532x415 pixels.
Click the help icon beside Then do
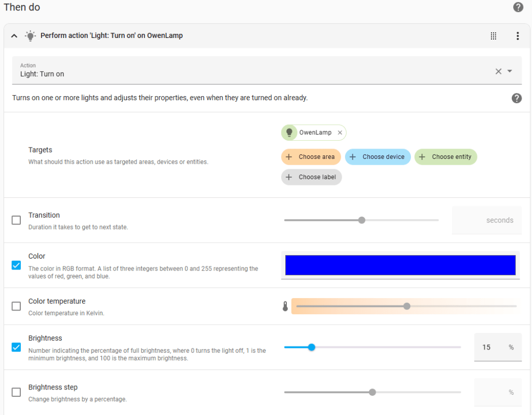tap(518, 7)
